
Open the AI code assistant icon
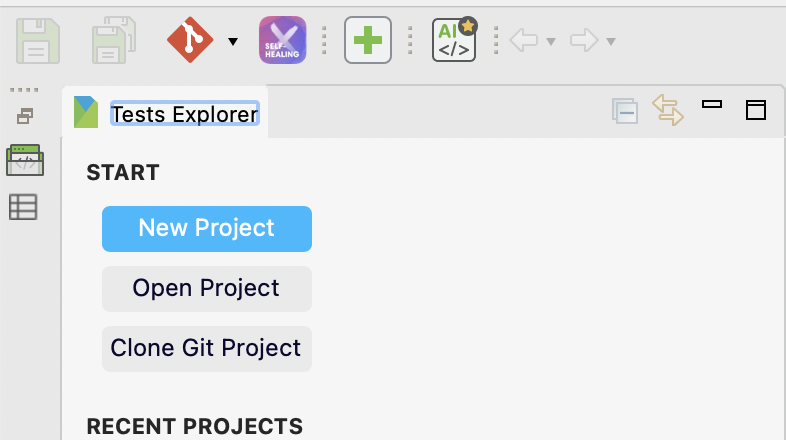click(454, 41)
